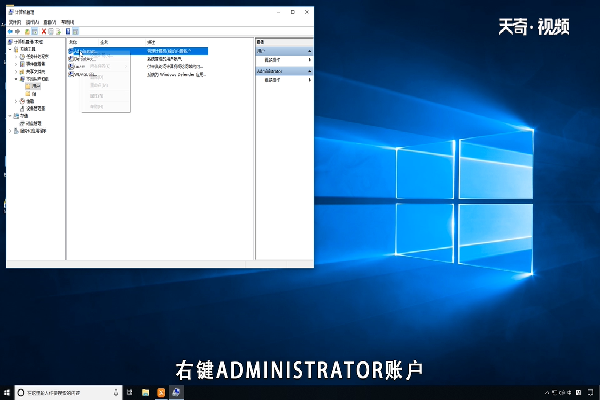Click the Guest account description text
This screenshot has width=600, height=400.
click(x=175, y=67)
